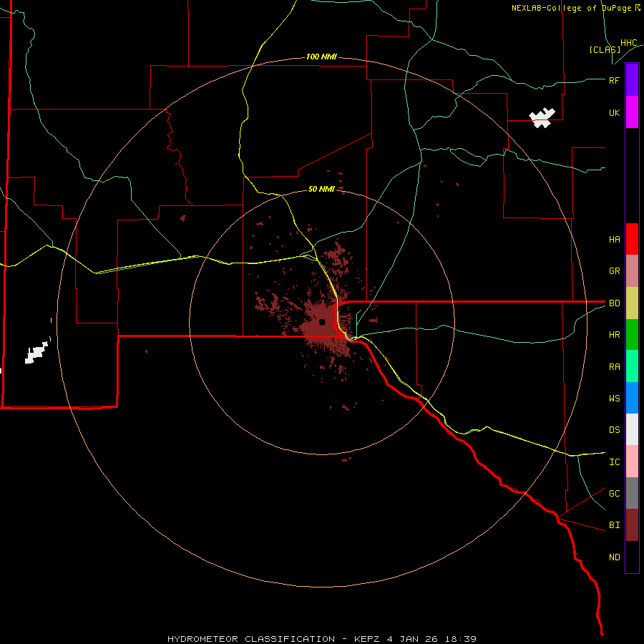Click the Hydrometeor Classification KEPZ timestamp caption
The height and width of the screenshot is (644, 644).
[322, 639]
